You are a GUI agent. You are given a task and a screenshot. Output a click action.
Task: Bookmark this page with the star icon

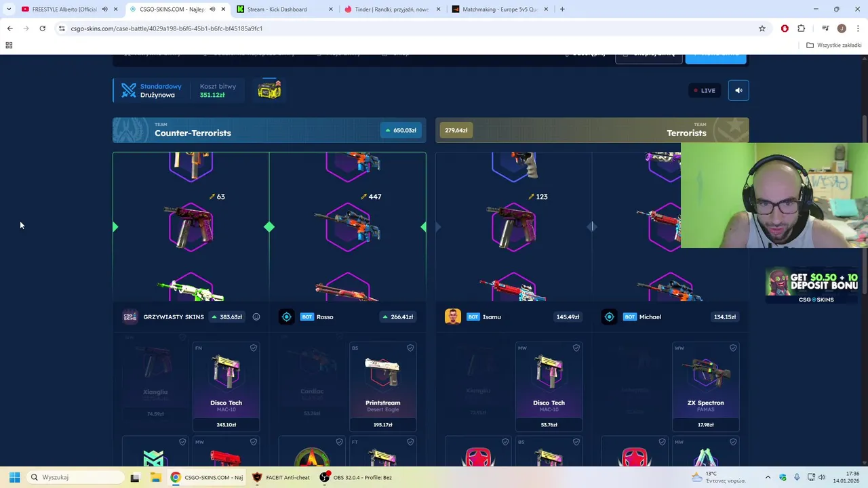coord(762,28)
